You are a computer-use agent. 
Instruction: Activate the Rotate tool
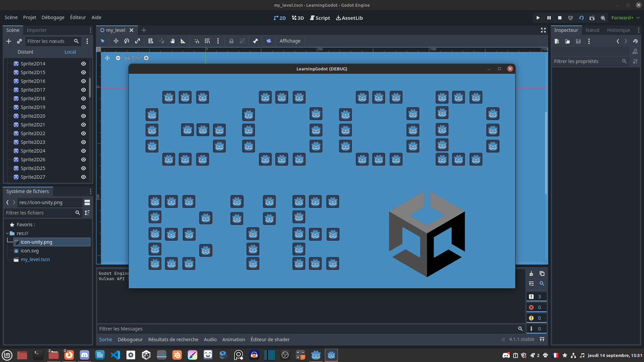(126, 41)
